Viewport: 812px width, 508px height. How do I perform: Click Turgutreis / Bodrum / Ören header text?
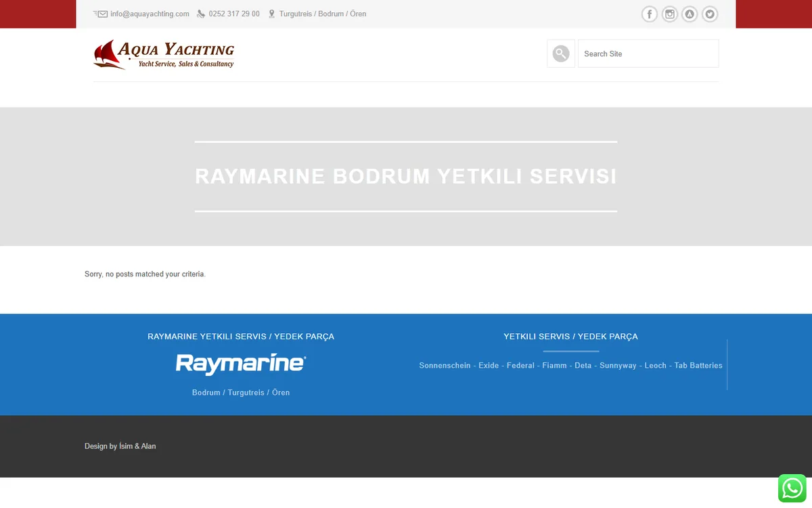pos(323,14)
